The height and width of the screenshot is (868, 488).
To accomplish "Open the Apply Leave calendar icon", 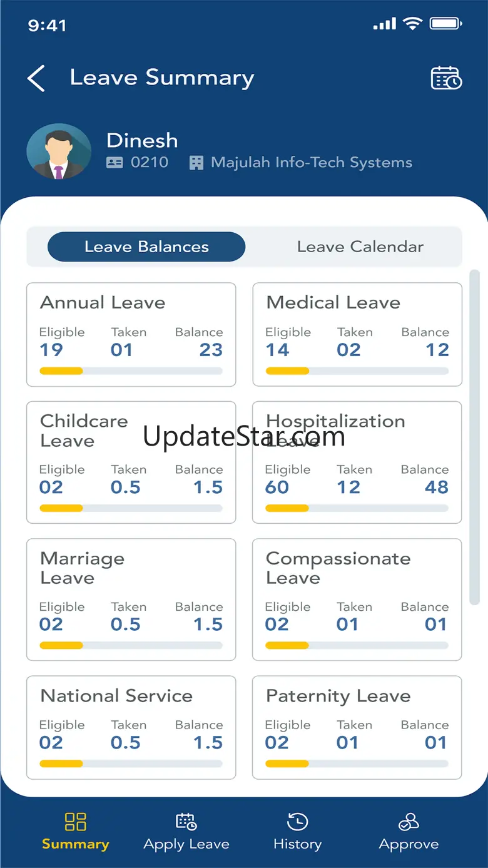I will click(186, 821).
